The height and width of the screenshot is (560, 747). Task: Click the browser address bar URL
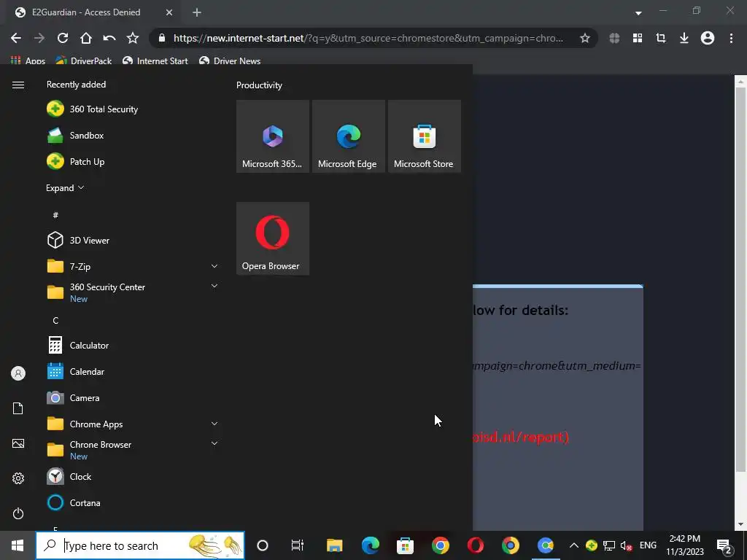[x=368, y=38]
